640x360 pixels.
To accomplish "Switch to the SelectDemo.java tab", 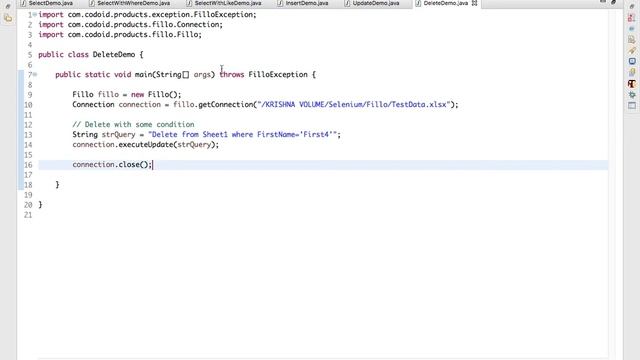I will click(x=47, y=3).
